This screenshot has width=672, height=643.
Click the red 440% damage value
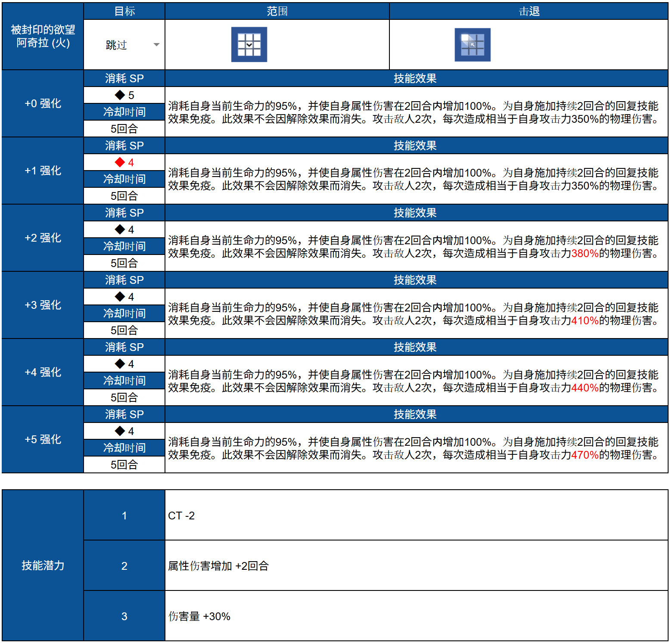pyautogui.click(x=585, y=388)
